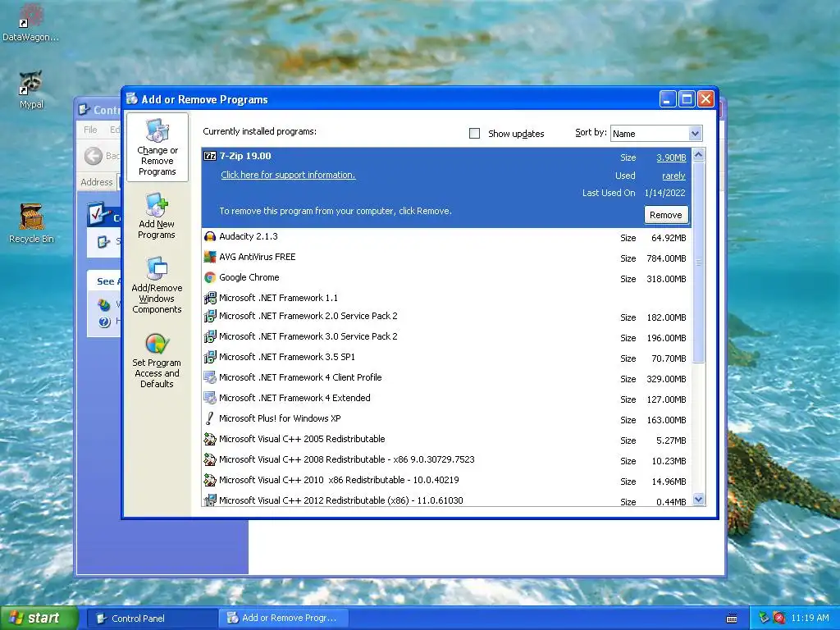Enable the Show updates checkbox

[475, 134]
